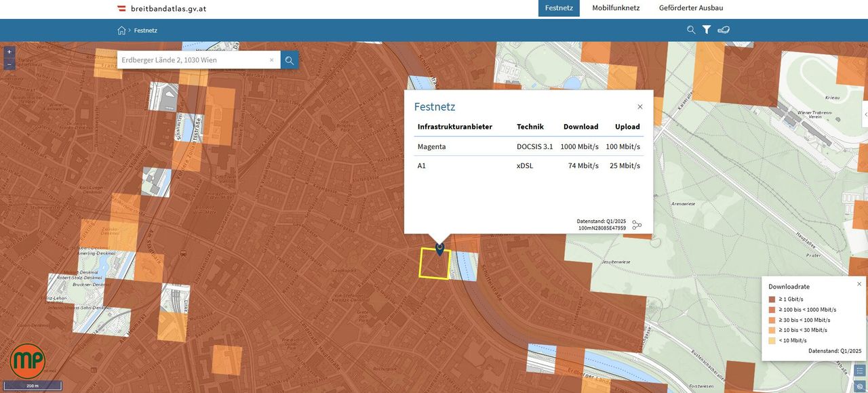Zoom in the map with plus button

tap(9, 52)
